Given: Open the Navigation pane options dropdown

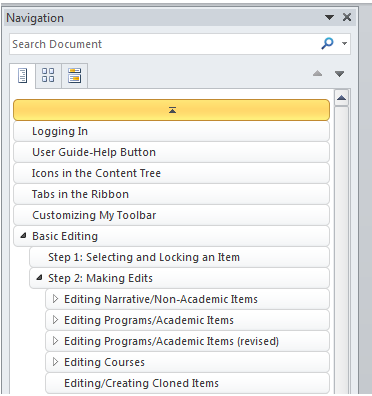Looking at the screenshot, I should (x=329, y=17).
